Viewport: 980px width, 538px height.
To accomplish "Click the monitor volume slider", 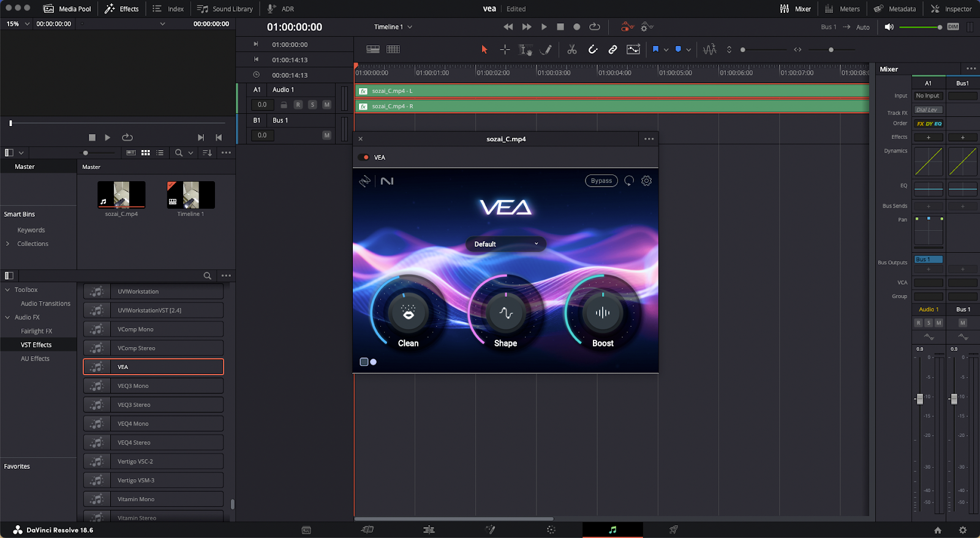I will tap(920, 27).
